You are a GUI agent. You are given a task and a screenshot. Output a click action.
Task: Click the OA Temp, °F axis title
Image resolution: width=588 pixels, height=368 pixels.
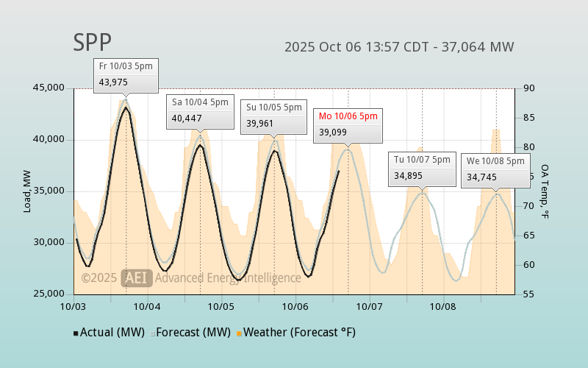point(545,191)
